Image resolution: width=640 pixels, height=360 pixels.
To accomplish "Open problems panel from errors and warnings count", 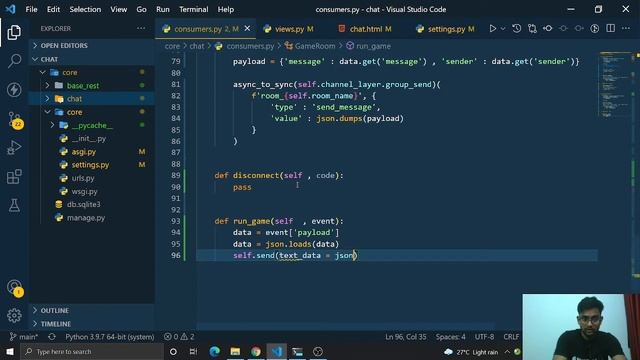I will click(x=179, y=337).
